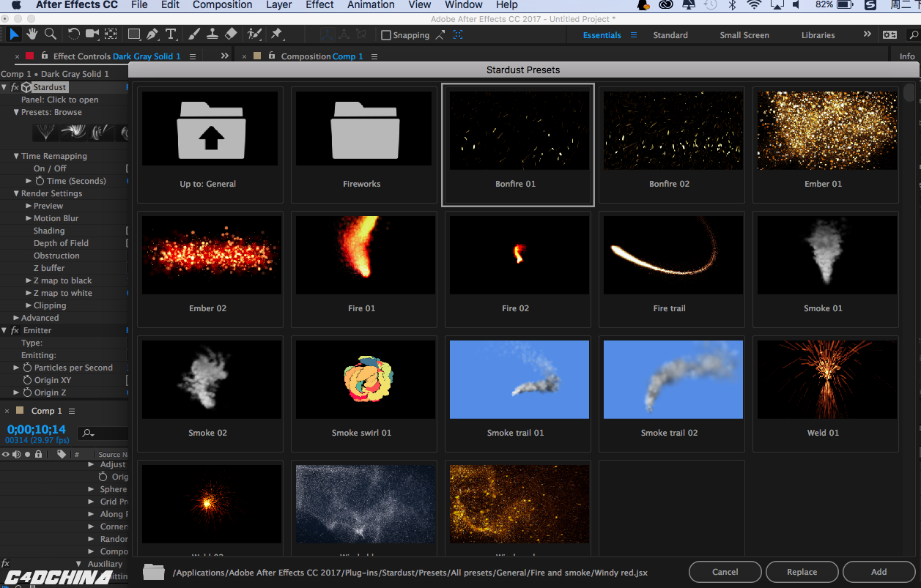Go up to the General folder
921x588 pixels.
(211, 144)
